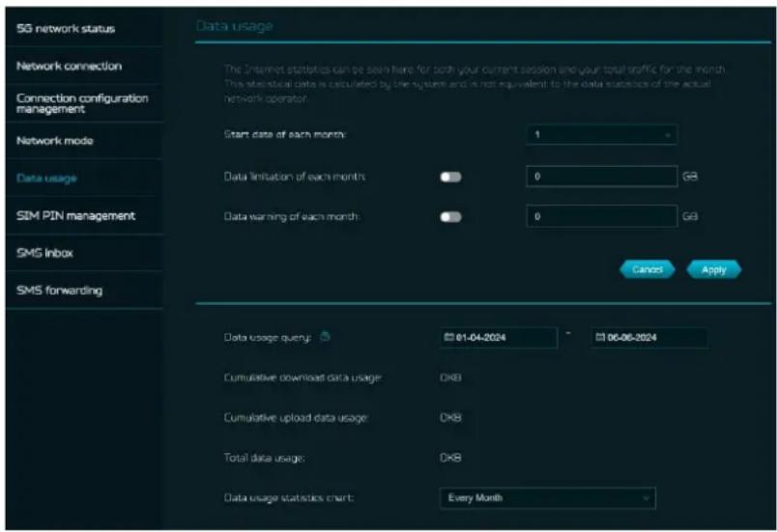Click the Cumulative upload data usage value
The width and height of the screenshot is (777, 532).
click(x=450, y=418)
